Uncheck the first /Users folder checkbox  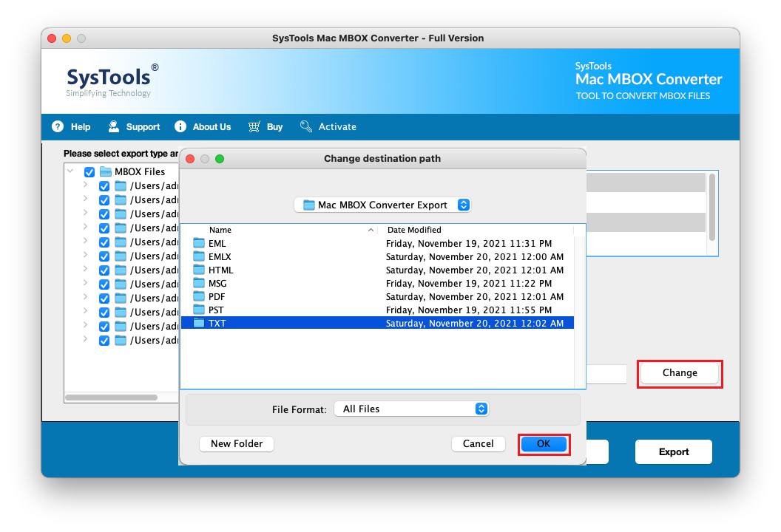(x=104, y=186)
